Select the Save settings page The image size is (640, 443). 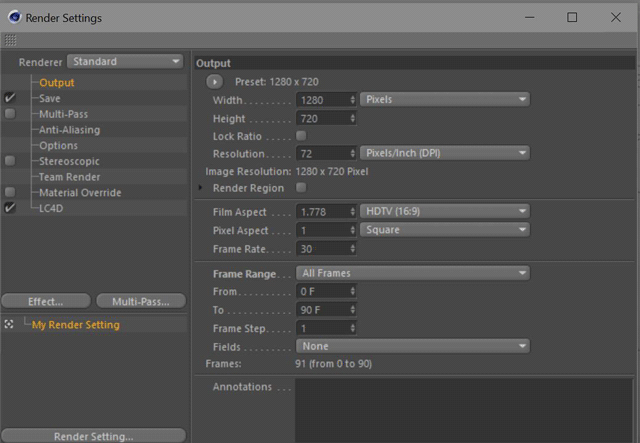coord(50,98)
